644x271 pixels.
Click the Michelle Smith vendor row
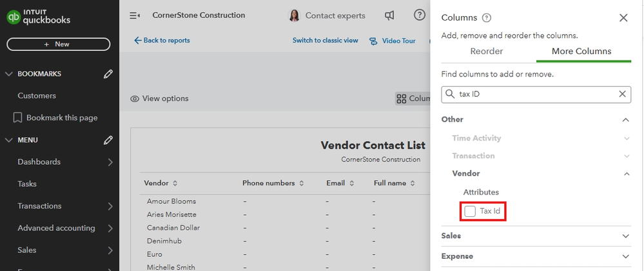pos(171,267)
